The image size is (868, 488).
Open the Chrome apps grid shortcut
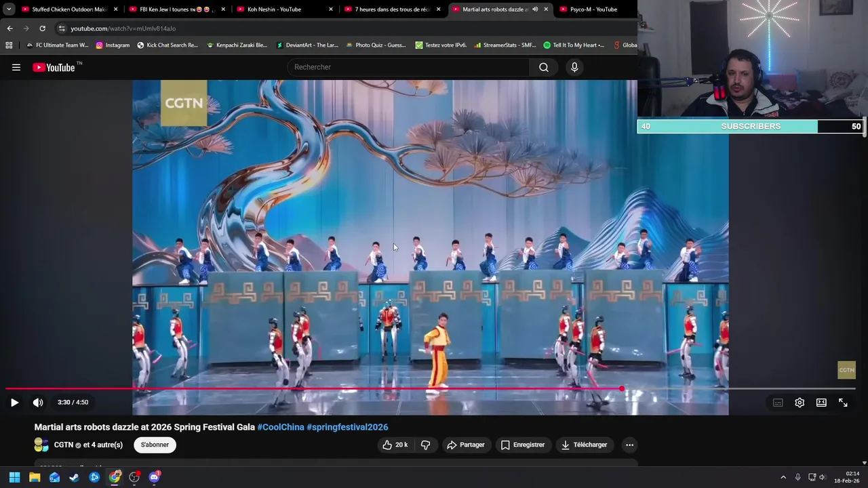(9, 45)
